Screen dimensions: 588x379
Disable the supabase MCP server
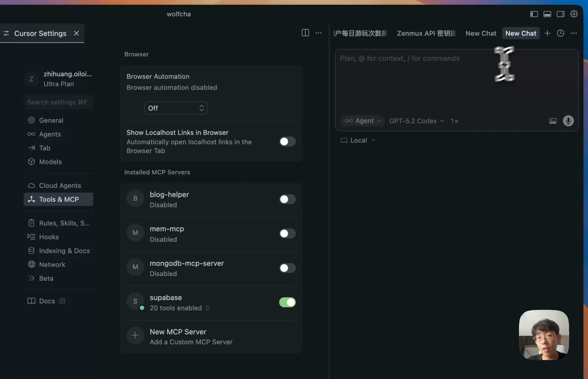coord(287,302)
